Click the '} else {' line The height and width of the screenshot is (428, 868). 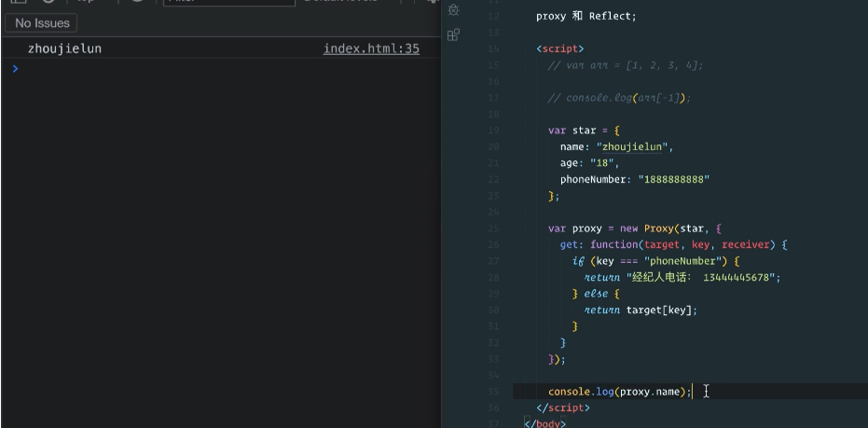pyautogui.click(x=596, y=294)
